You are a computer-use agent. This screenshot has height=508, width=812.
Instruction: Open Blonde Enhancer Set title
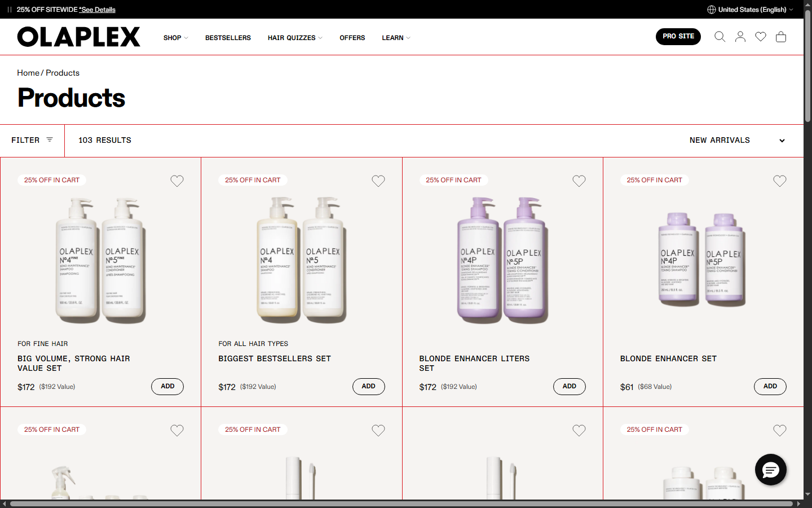coord(668,358)
